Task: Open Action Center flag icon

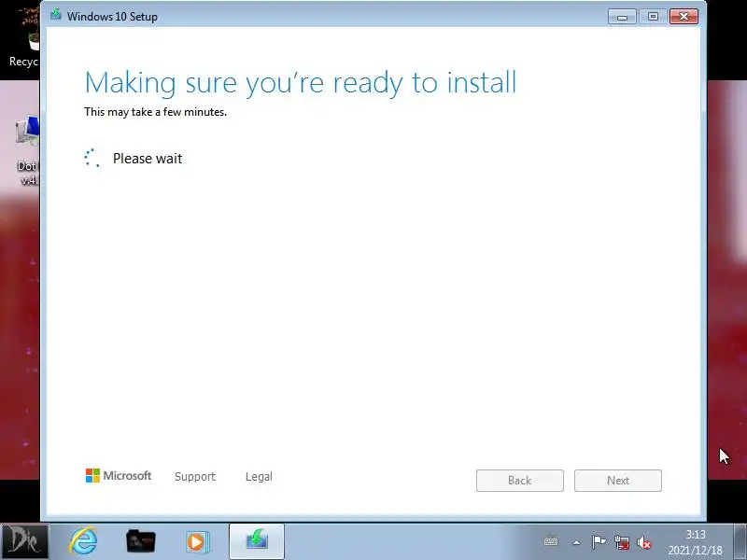Action: [x=599, y=542]
